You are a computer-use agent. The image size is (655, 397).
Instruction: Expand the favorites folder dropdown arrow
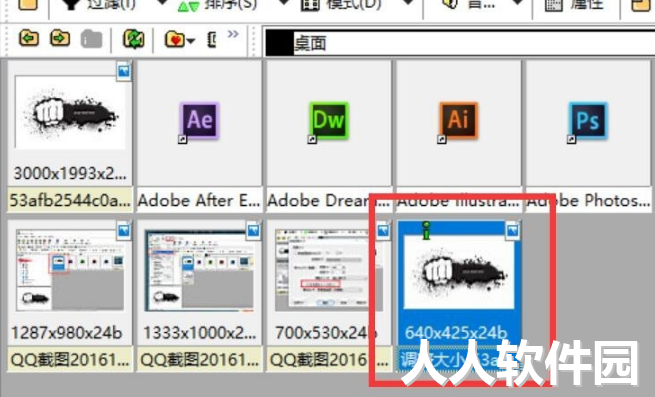click(x=191, y=41)
